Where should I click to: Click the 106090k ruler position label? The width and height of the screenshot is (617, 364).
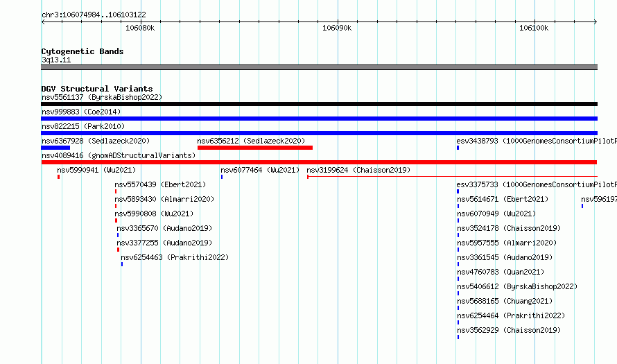pyautogui.click(x=337, y=28)
